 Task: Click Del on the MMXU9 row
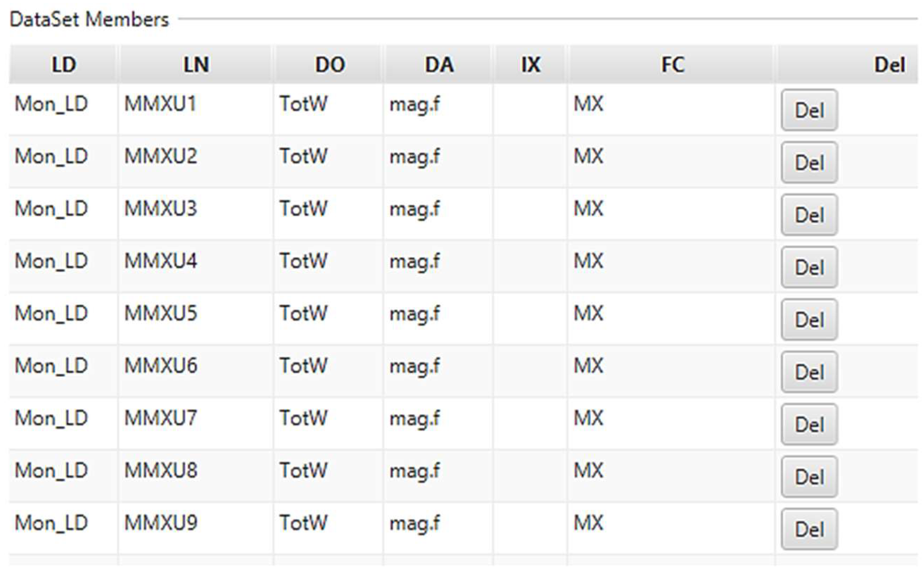coord(809,529)
